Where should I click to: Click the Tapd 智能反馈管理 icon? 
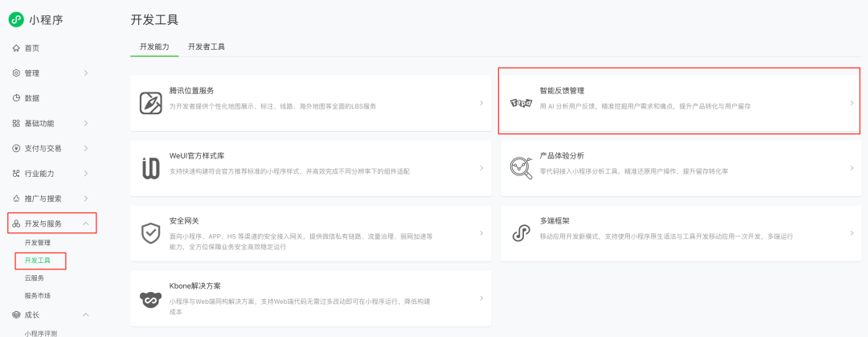pyautogui.click(x=521, y=103)
